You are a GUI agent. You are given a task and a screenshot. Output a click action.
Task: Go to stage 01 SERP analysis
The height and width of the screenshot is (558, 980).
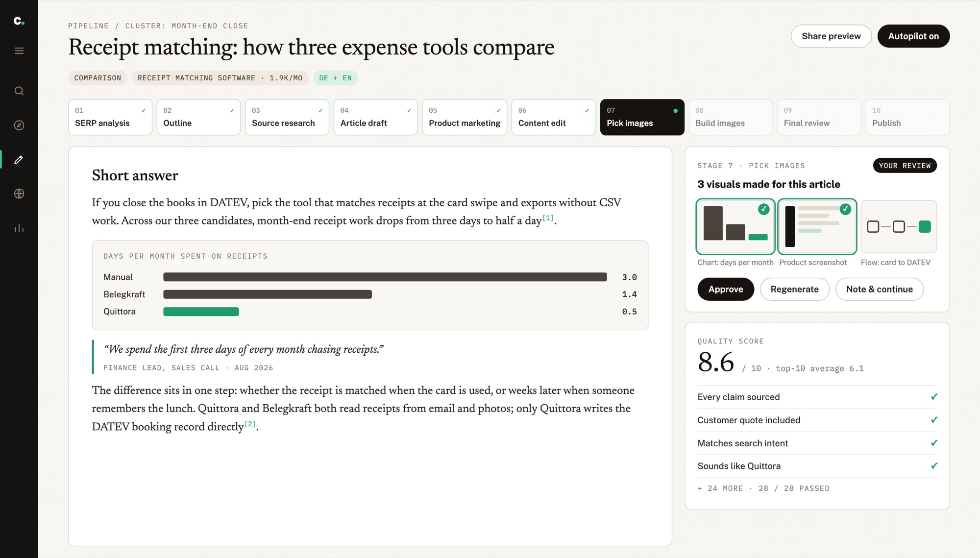(x=110, y=118)
